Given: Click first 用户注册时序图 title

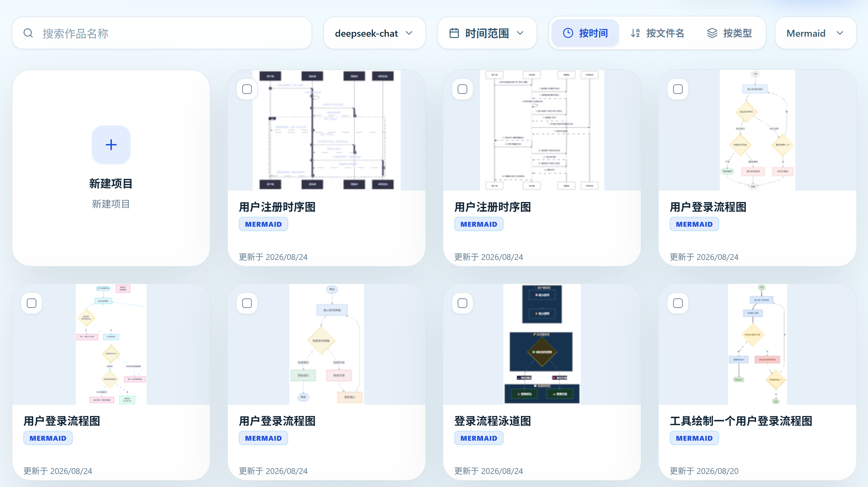Looking at the screenshot, I should [x=277, y=207].
